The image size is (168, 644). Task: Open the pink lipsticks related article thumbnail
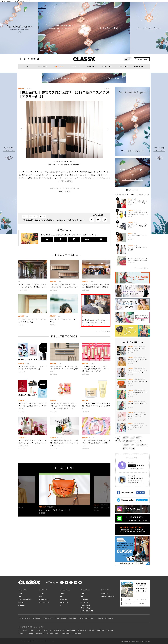(x=96, y=352)
